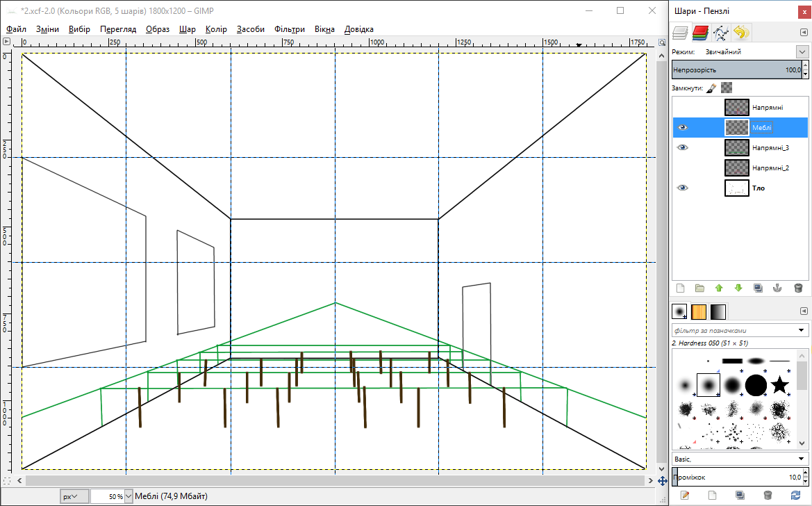812x506 pixels.
Task: Anchor the floating layer icon
Action: click(x=778, y=288)
